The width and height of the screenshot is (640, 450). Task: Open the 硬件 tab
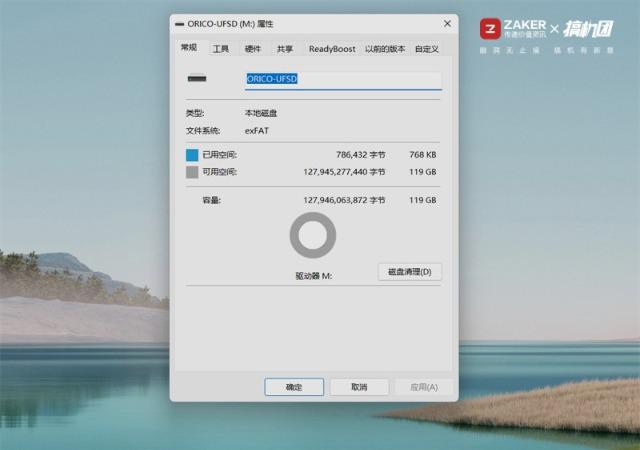click(x=253, y=49)
